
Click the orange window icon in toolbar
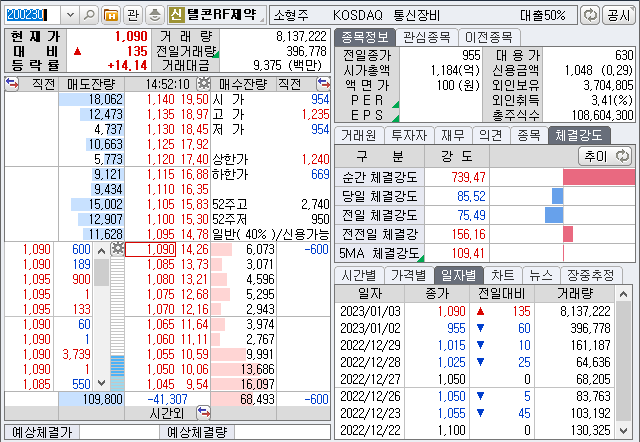point(111,15)
